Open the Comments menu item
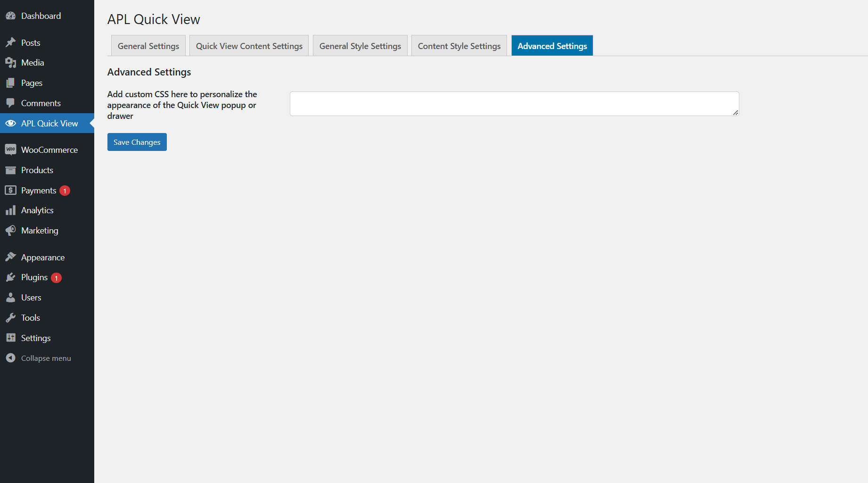Viewport: 868px width, 483px height. point(47,103)
